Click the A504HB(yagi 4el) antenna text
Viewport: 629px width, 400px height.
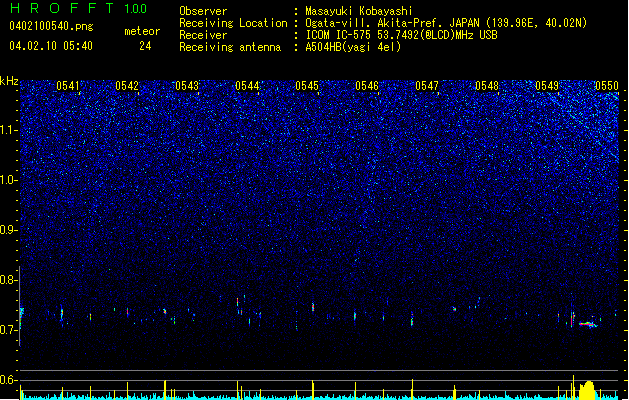(353, 47)
